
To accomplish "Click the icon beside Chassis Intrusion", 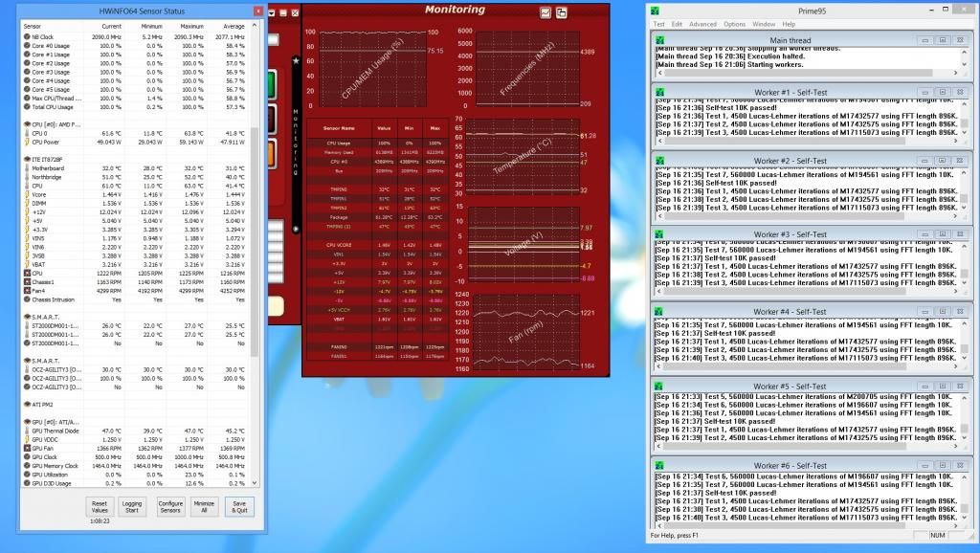I will click(x=27, y=299).
